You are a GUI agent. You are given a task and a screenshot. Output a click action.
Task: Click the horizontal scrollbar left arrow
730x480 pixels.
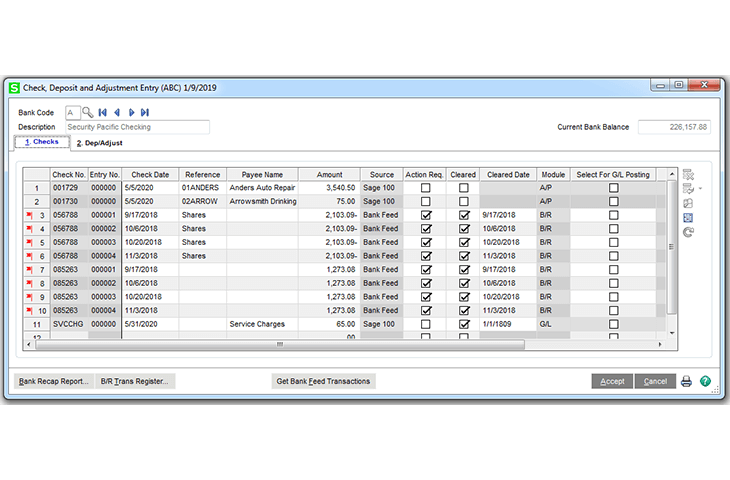point(29,345)
